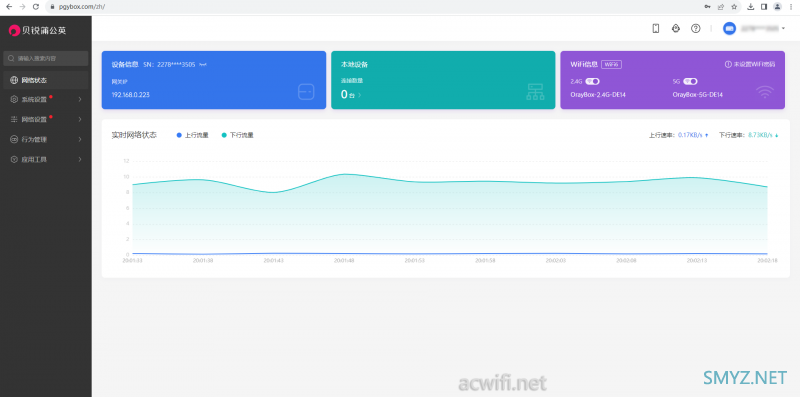
Task: Click the 应用工具 sidebar icon
Action: [14, 159]
